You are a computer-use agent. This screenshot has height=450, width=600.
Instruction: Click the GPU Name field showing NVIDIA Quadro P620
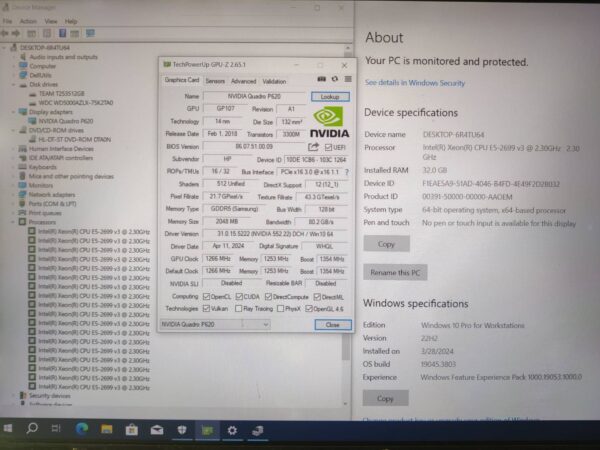point(254,96)
